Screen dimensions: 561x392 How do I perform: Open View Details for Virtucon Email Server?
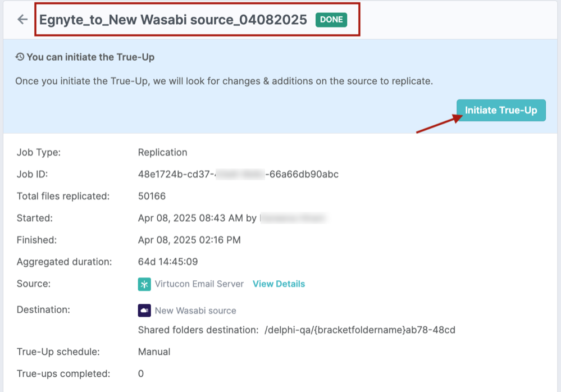(x=279, y=284)
